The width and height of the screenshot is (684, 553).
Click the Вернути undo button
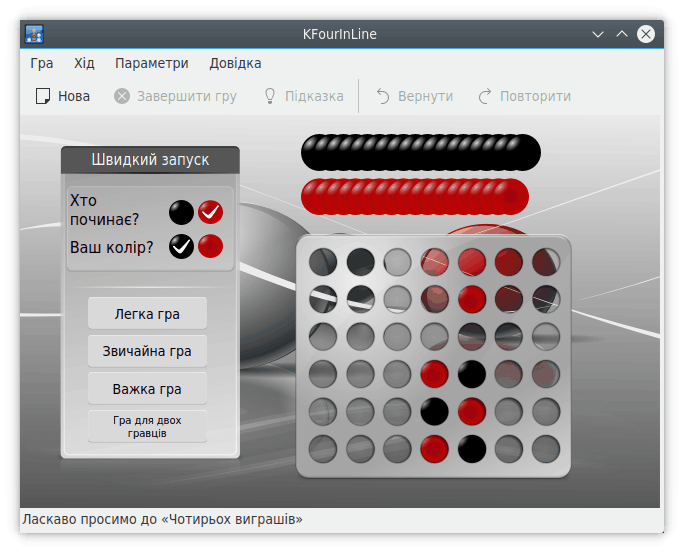(415, 96)
